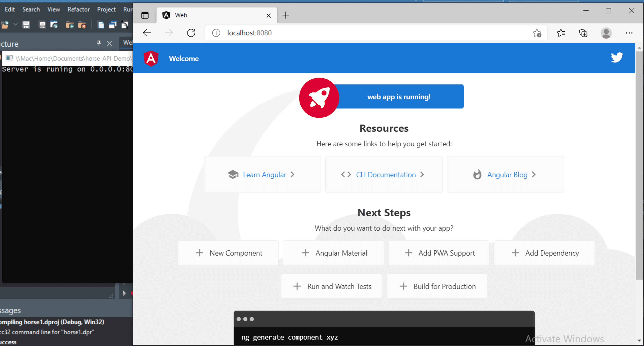Image resolution: width=644 pixels, height=346 pixels.
Task: Expand the Open Project dropdown arrow in the IDE
Action: [x=15, y=25]
